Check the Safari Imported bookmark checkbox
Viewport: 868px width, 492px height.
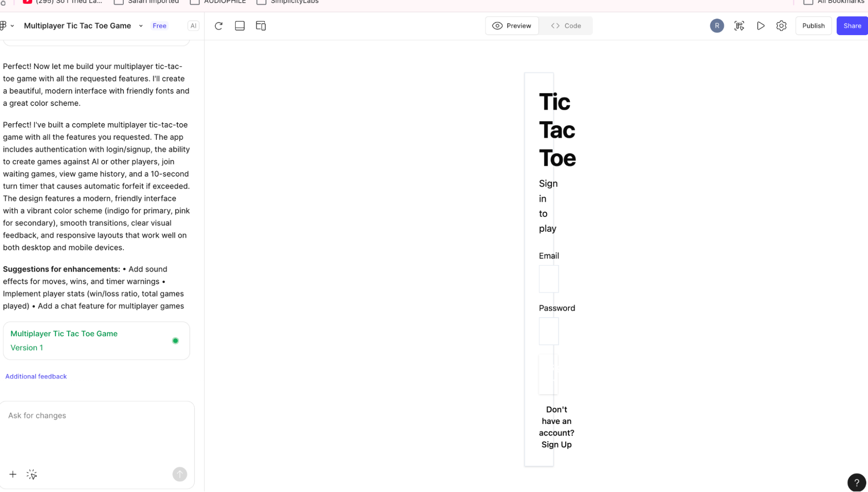118,2
